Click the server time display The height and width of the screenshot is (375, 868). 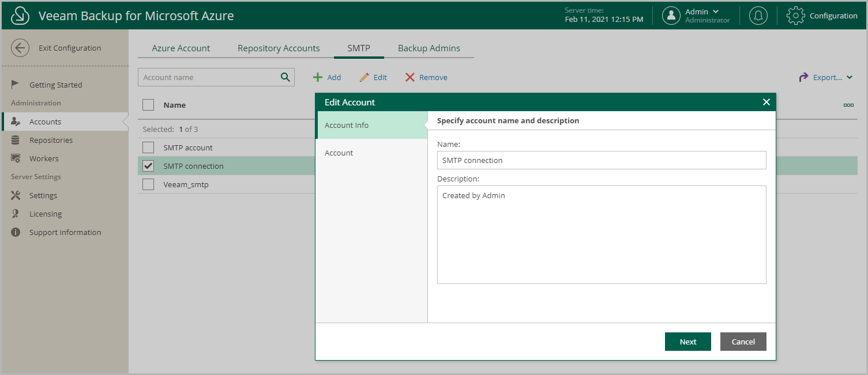(604, 16)
